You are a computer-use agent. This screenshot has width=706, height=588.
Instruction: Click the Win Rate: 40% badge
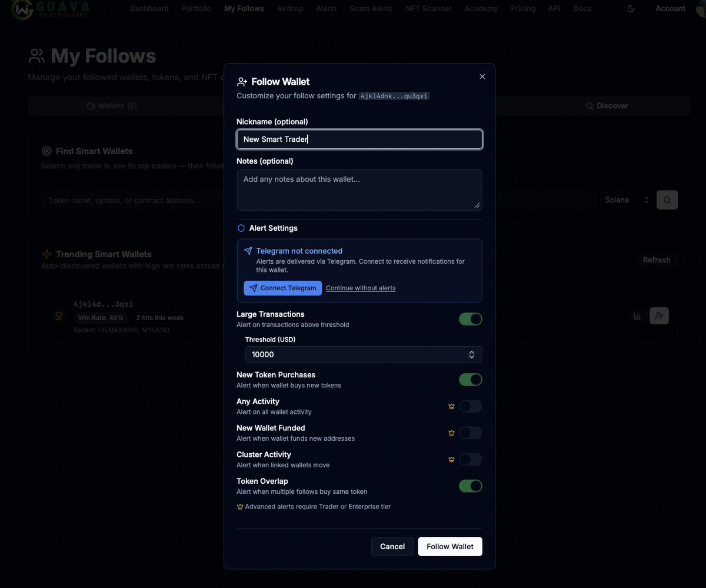pos(101,318)
